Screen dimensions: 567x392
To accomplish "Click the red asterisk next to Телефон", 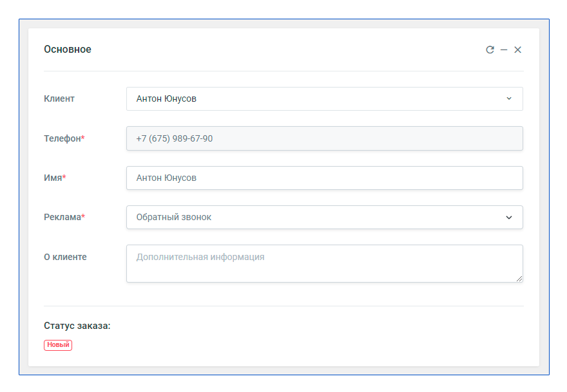I will pyautogui.click(x=83, y=138).
